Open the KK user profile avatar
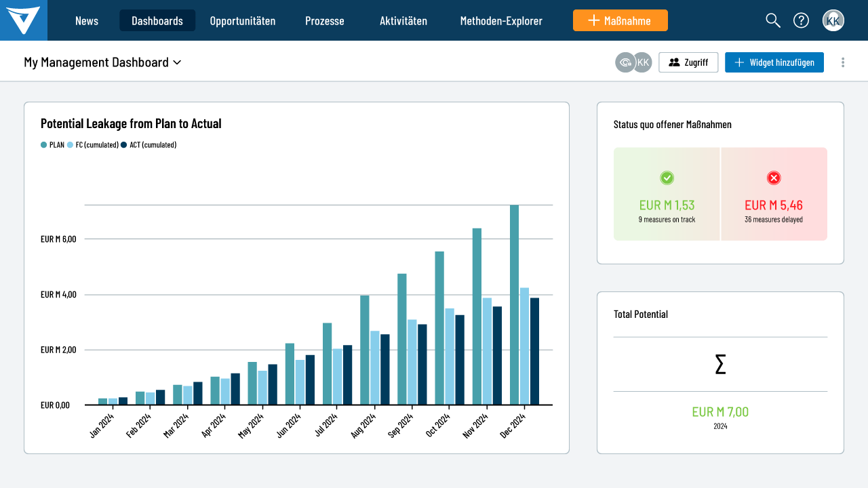Viewport: 868px width, 488px height. pos(833,20)
